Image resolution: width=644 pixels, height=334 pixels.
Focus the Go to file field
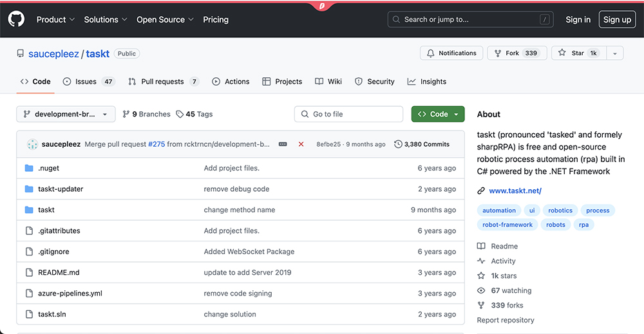point(348,114)
